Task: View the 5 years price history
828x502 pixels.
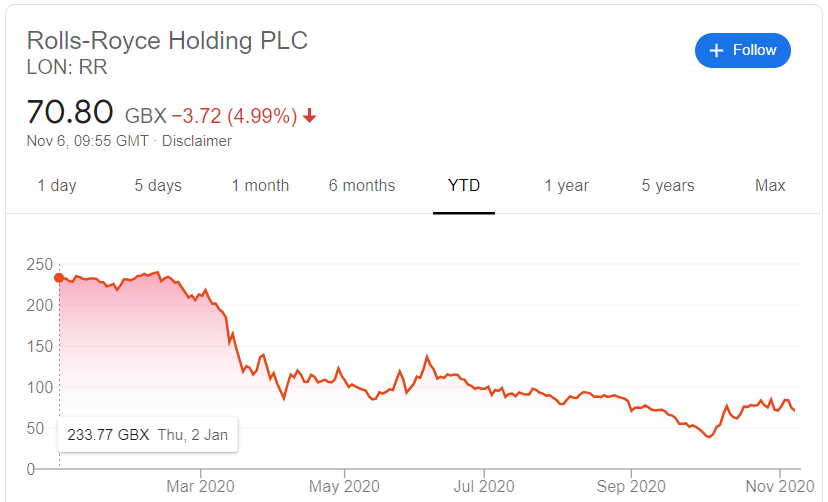Action: coord(668,186)
